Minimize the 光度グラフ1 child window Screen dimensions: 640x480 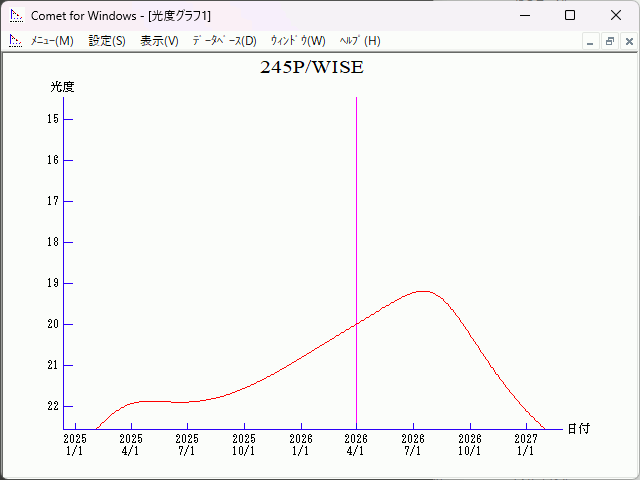click(x=591, y=42)
